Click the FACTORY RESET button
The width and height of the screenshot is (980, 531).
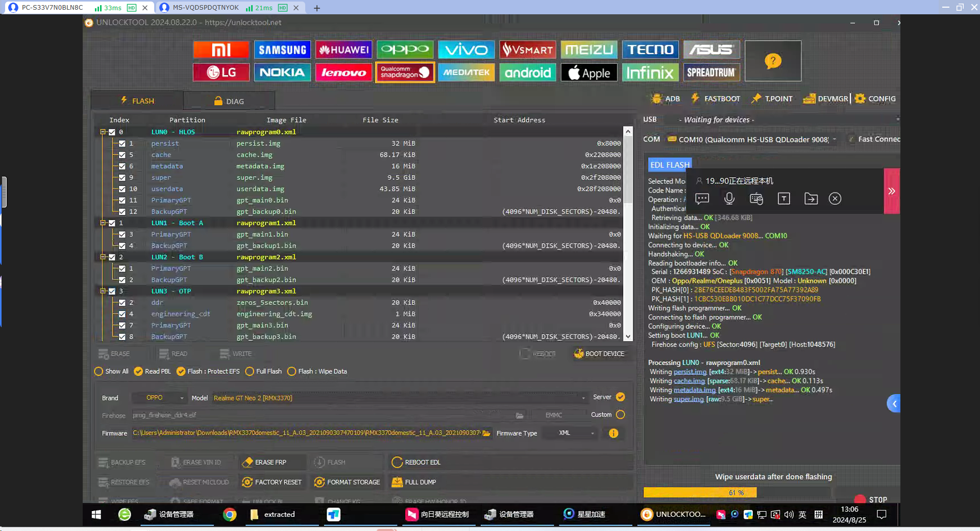[x=272, y=482]
